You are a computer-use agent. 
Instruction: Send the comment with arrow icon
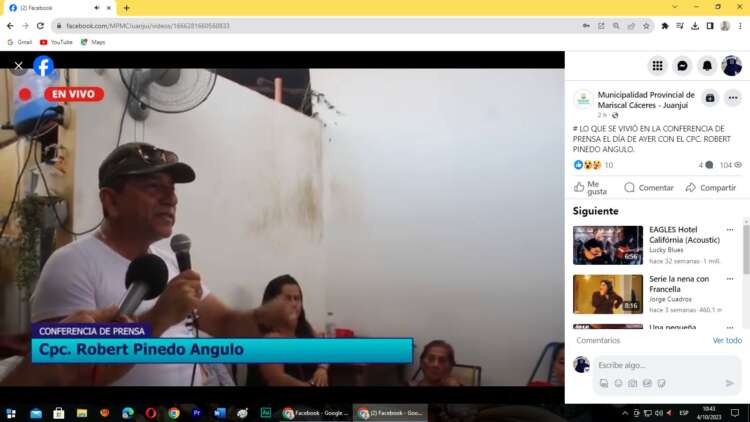(730, 383)
